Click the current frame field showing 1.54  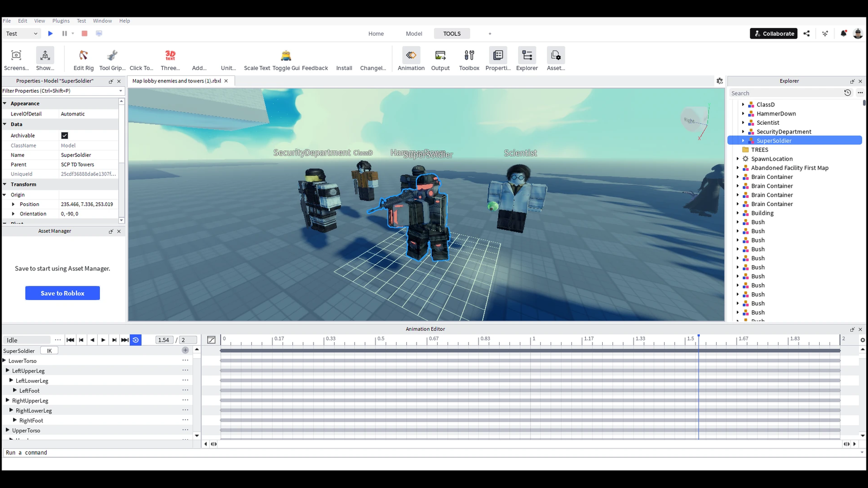(x=164, y=340)
